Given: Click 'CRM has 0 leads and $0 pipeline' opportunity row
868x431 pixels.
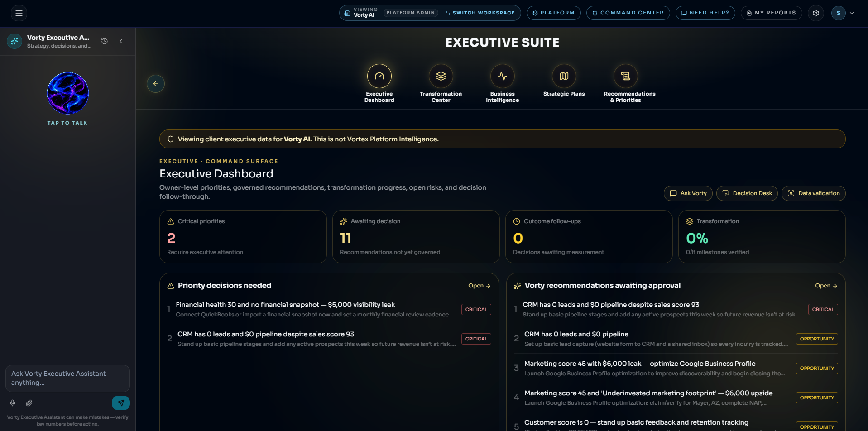Looking at the screenshot, I should [676, 339].
